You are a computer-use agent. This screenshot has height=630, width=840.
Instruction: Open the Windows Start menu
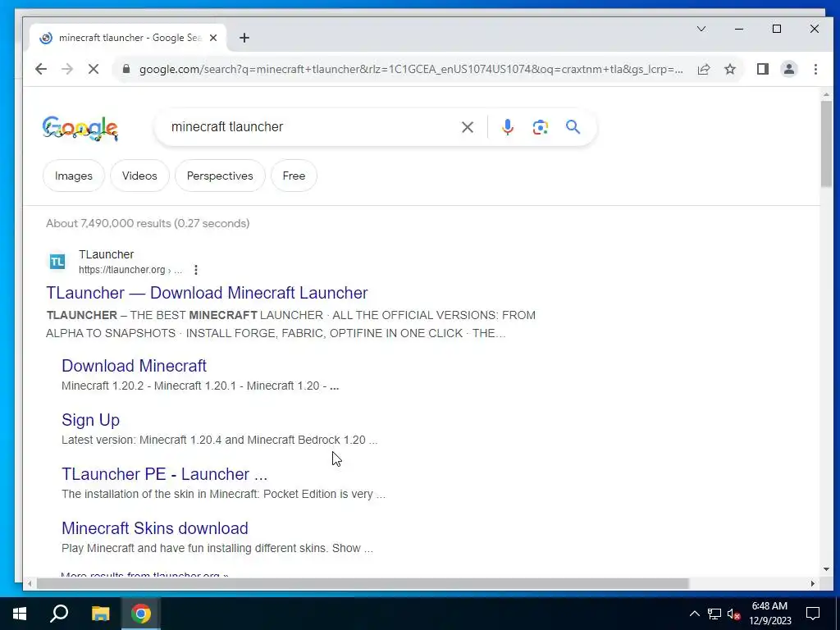click(20, 614)
